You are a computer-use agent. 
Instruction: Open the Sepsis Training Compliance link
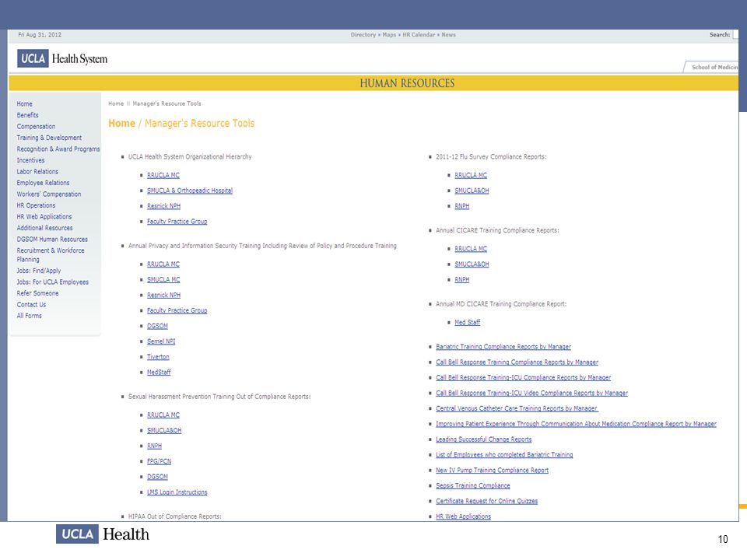coord(472,485)
